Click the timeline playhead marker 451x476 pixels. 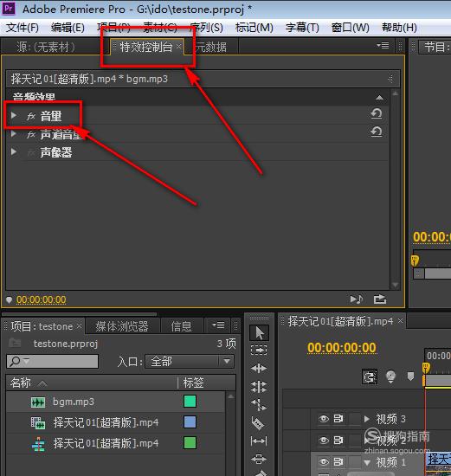coord(426,368)
